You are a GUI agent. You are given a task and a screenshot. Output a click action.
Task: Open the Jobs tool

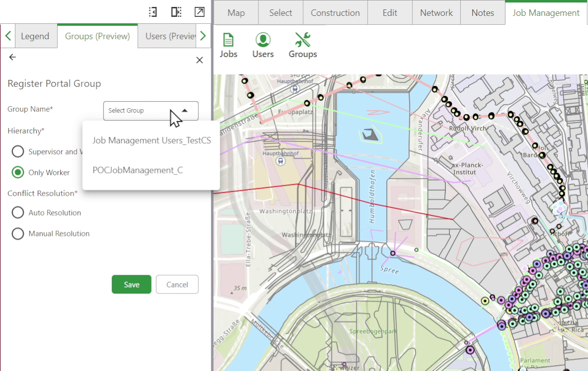[228, 45]
